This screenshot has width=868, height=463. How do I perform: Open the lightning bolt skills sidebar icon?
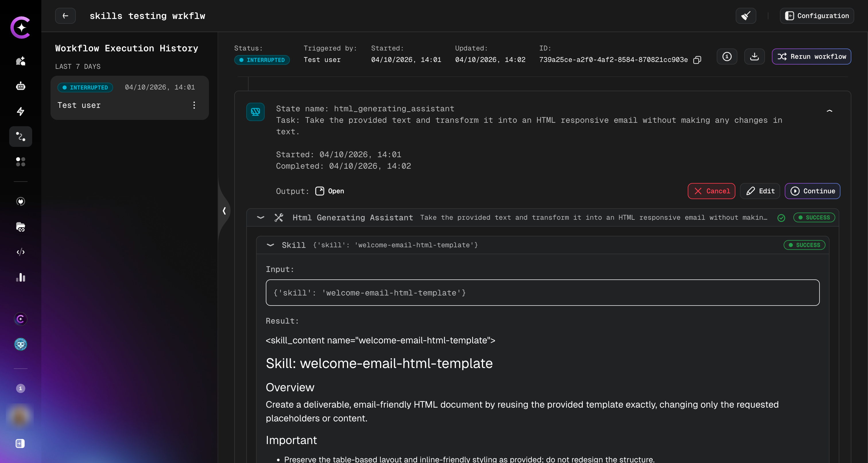pyautogui.click(x=21, y=112)
